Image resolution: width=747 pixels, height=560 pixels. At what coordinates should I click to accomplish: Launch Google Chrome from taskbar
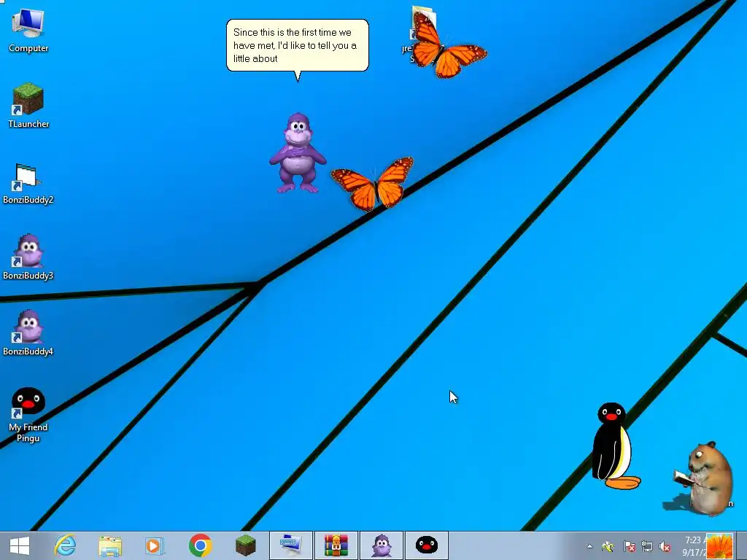tap(200, 545)
